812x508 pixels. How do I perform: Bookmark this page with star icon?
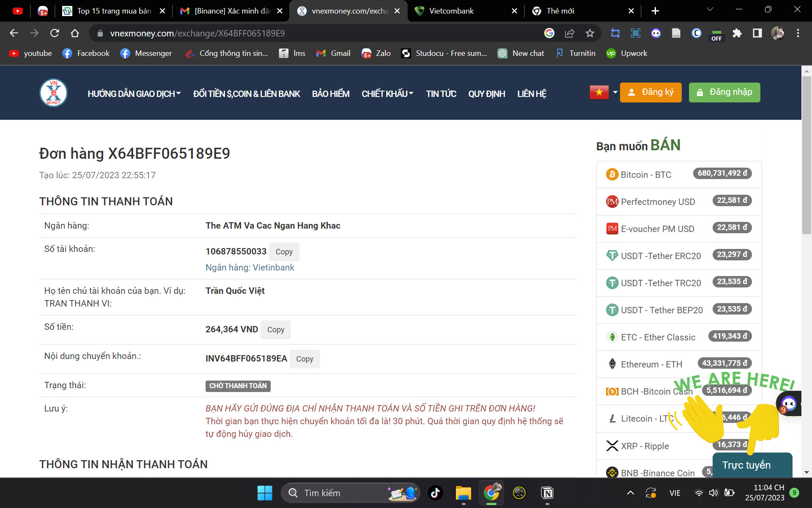click(x=590, y=33)
